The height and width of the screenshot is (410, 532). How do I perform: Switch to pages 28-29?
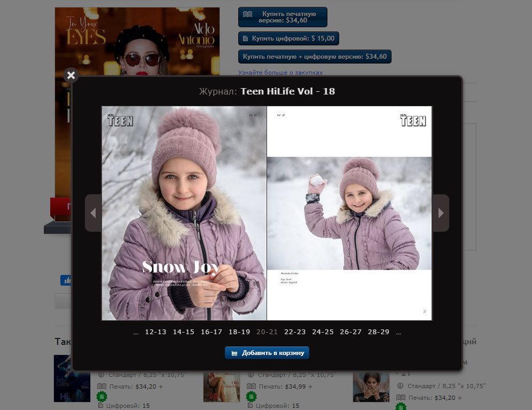click(x=378, y=332)
